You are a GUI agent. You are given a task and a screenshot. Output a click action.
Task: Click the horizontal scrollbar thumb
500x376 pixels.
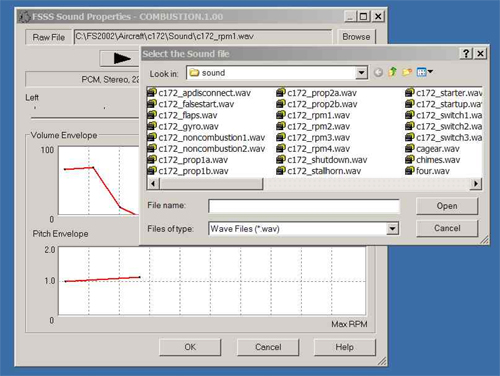coord(211,184)
